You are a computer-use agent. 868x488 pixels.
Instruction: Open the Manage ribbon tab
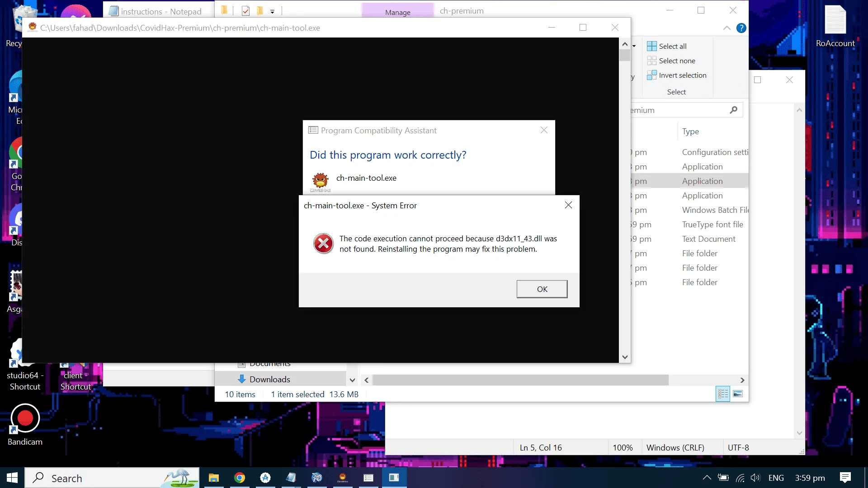point(397,12)
